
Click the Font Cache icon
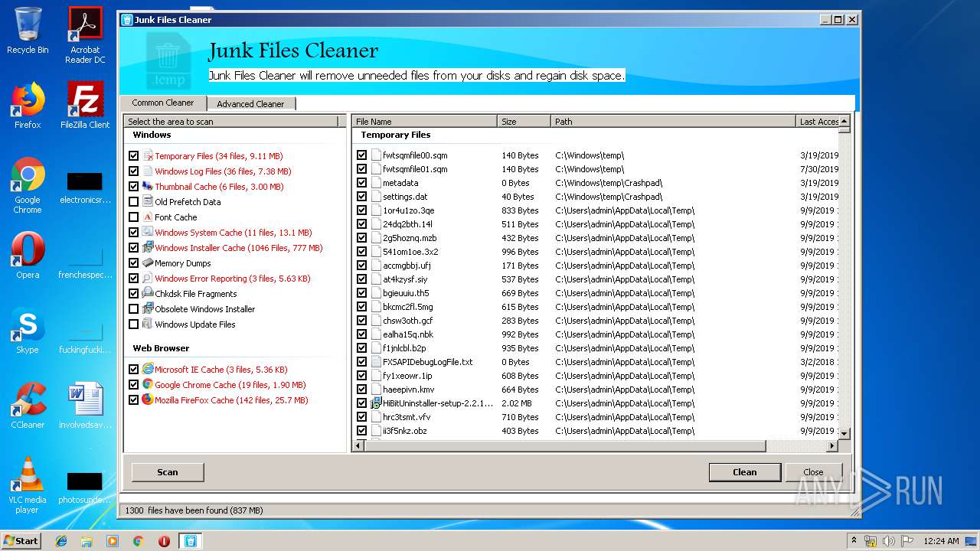coord(148,217)
